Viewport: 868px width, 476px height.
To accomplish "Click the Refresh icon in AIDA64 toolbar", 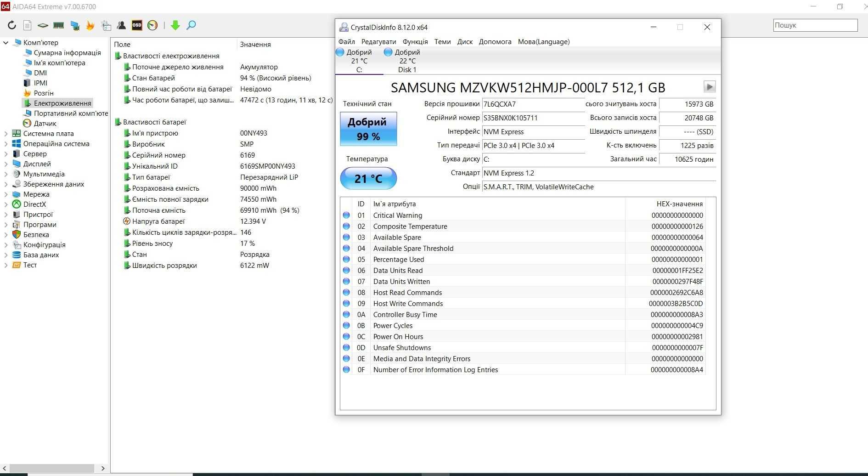I will (x=12, y=25).
